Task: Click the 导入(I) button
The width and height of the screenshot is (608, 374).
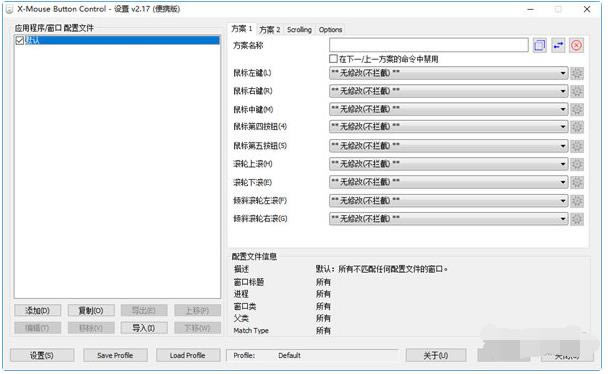Action: tap(144, 328)
